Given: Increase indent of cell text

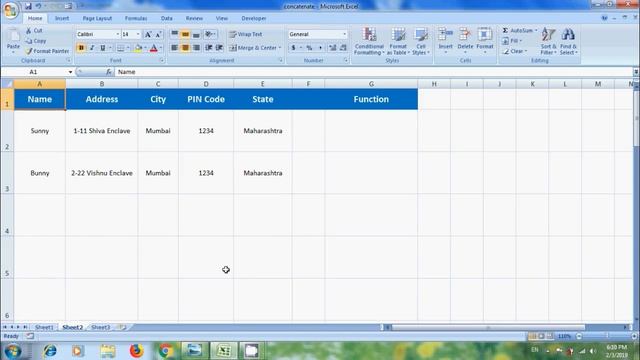Looking at the screenshot, I should (219, 48).
